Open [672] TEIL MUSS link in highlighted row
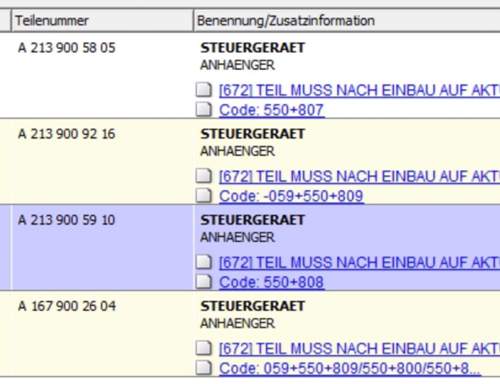The image size is (500, 384). [359, 263]
